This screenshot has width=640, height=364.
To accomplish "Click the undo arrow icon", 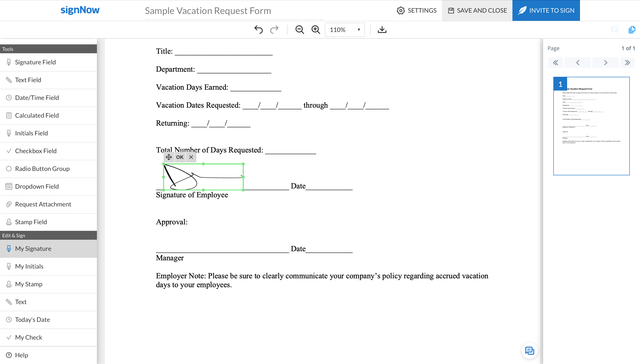I will (x=258, y=30).
